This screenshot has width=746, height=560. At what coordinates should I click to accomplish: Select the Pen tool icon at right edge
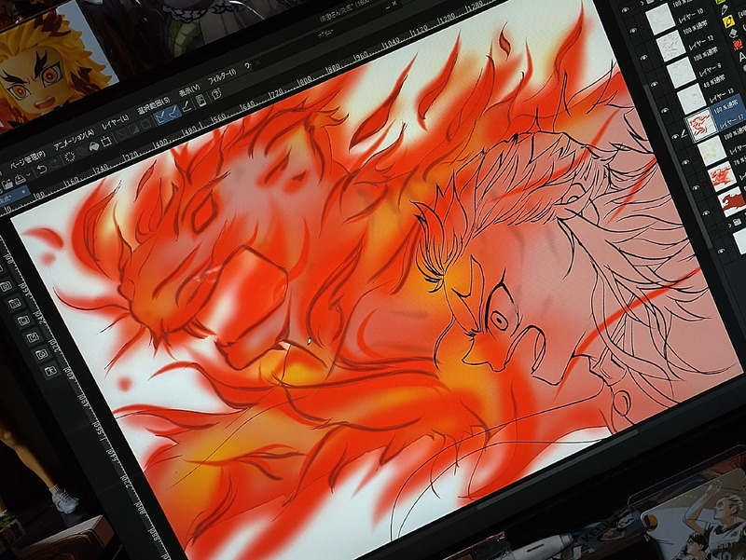725,9
